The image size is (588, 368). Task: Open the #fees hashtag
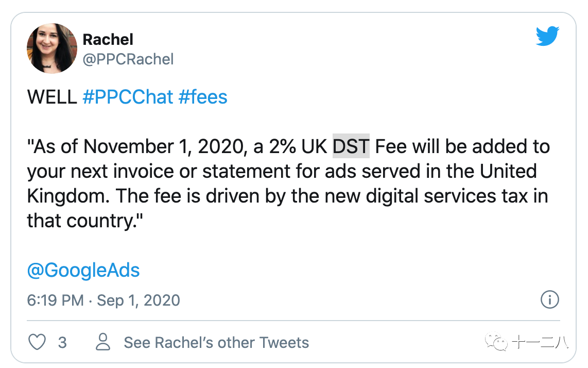pyautogui.click(x=203, y=97)
